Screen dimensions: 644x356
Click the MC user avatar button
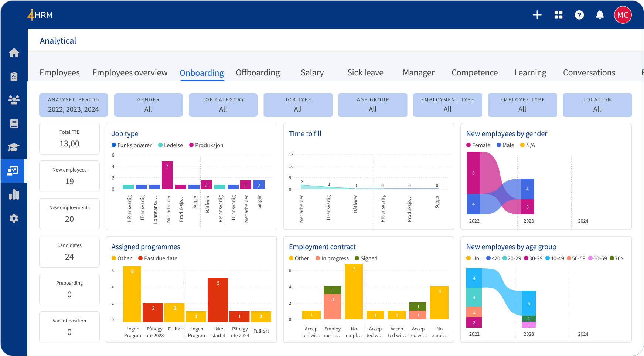623,15
